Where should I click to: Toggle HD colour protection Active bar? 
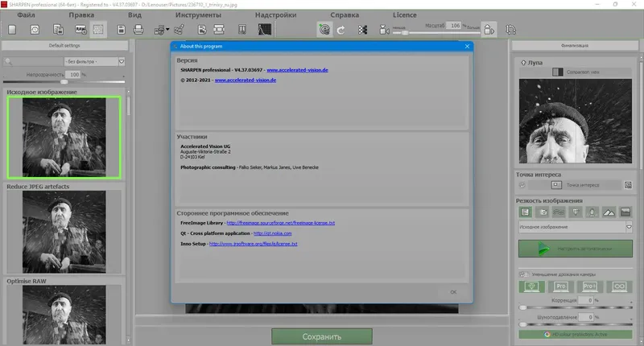575,335
